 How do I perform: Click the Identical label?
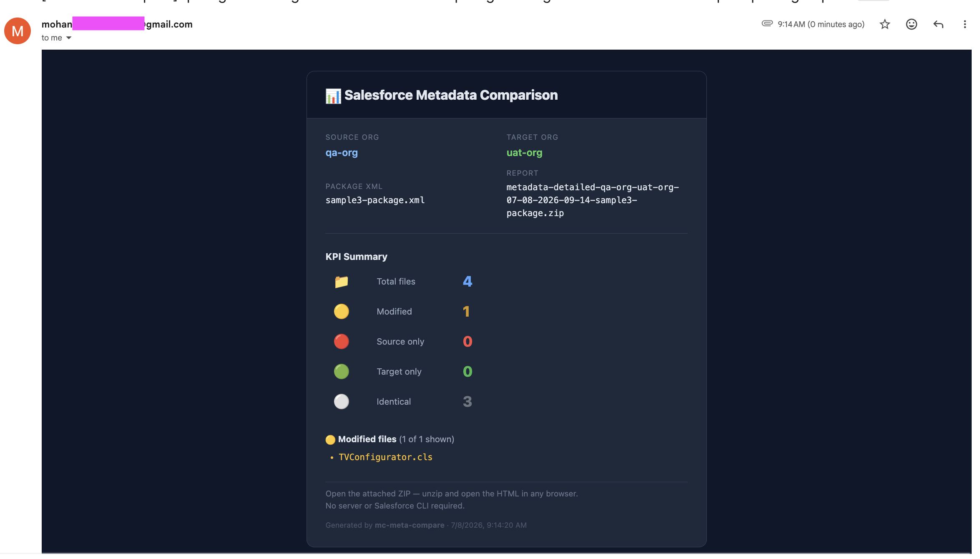tap(394, 402)
